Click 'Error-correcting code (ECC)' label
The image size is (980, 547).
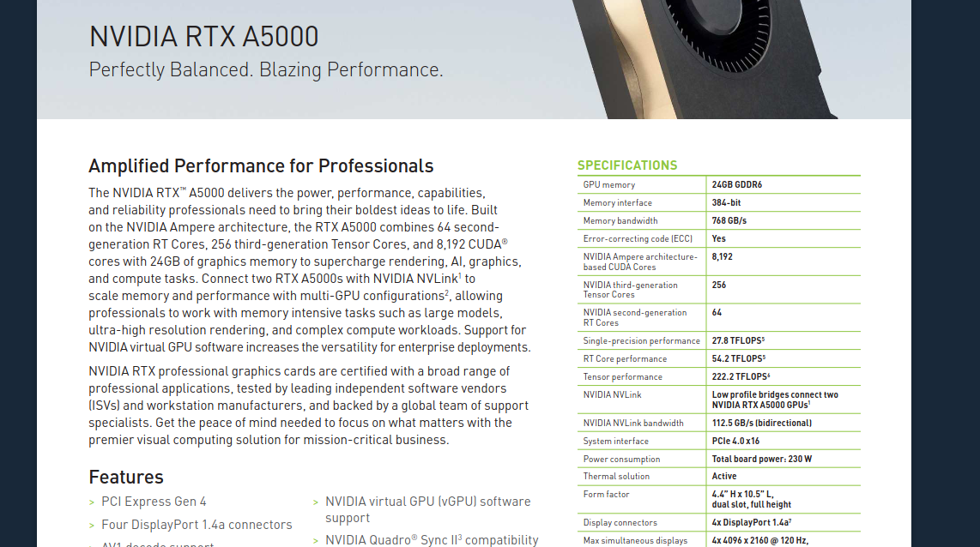click(x=638, y=239)
